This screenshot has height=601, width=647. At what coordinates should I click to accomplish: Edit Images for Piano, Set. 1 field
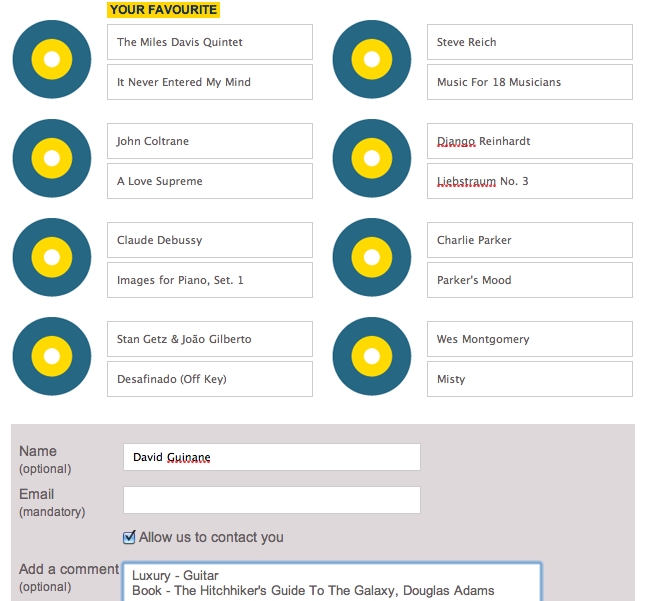point(210,280)
